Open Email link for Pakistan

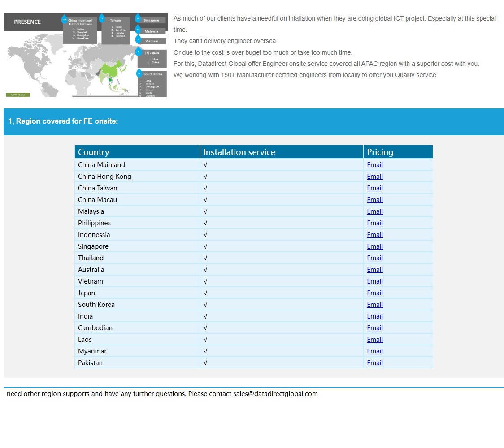coord(375,362)
